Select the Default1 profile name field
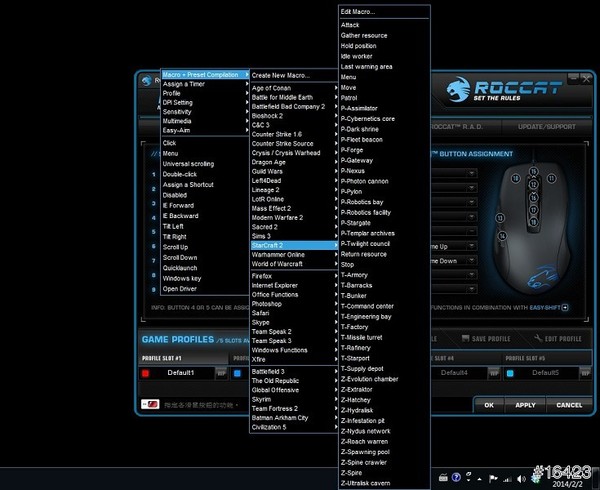Screen dimensions: 600x490 (181, 373)
